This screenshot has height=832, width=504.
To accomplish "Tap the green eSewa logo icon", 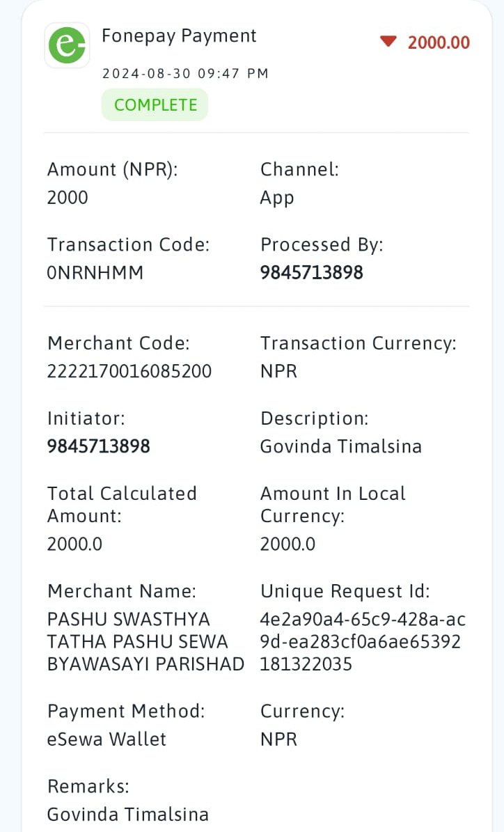I will tap(67, 45).
